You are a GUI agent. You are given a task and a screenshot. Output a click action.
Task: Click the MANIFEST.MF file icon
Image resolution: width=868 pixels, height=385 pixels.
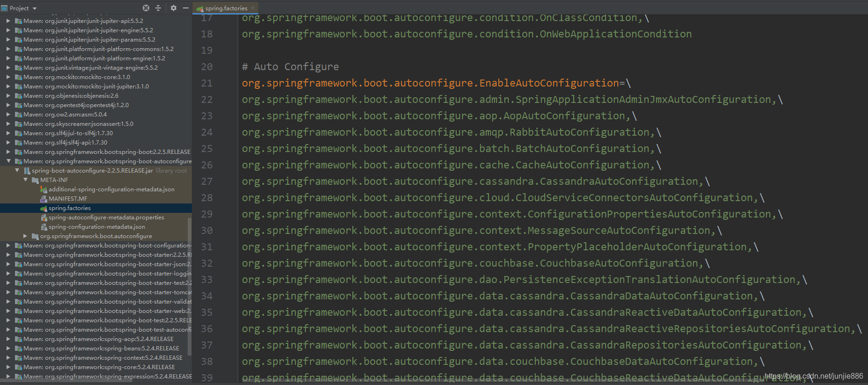tap(44, 199)
